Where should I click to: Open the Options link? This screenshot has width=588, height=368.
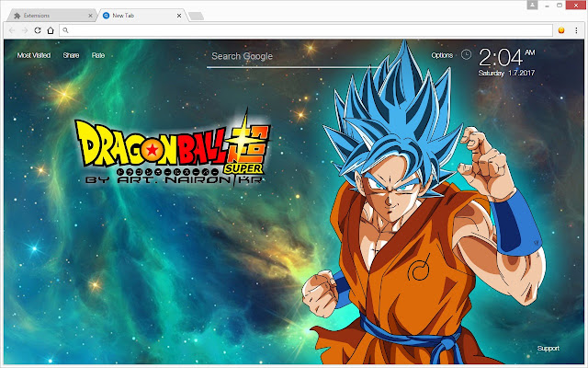pos(442,55)
